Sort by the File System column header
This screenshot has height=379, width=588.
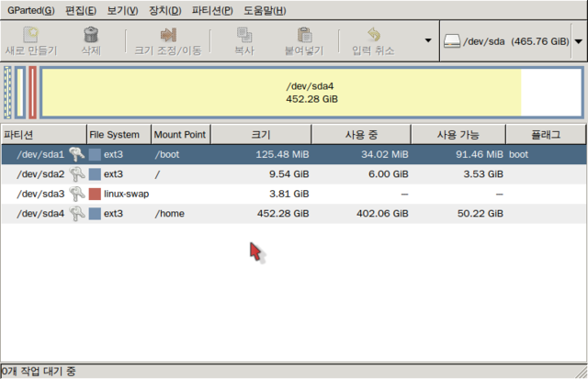tap(119, 135)
